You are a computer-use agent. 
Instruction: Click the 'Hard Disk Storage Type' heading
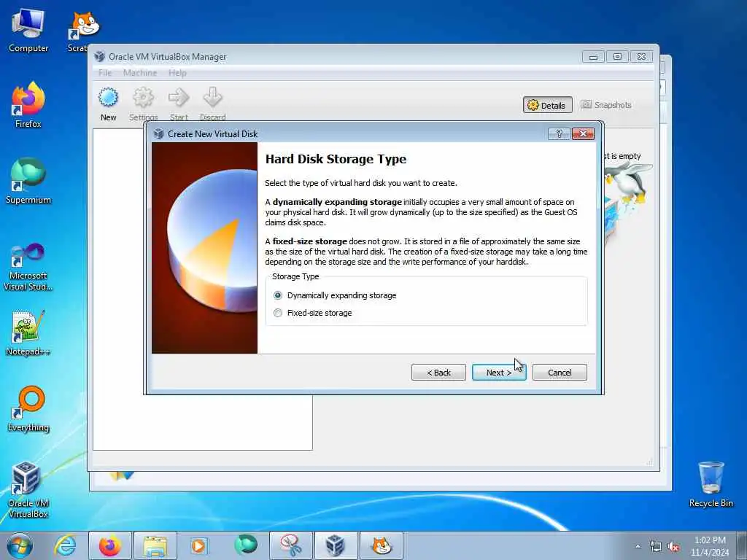click(x=336, y=159)
